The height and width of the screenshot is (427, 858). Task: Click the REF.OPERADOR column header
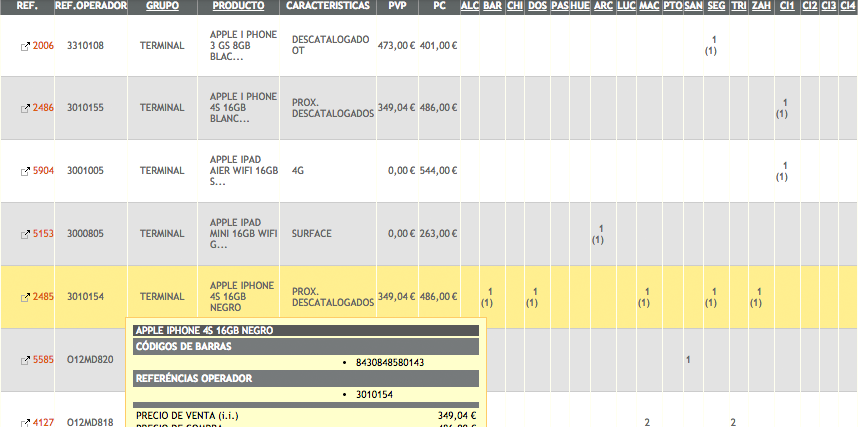click(91, 6)
